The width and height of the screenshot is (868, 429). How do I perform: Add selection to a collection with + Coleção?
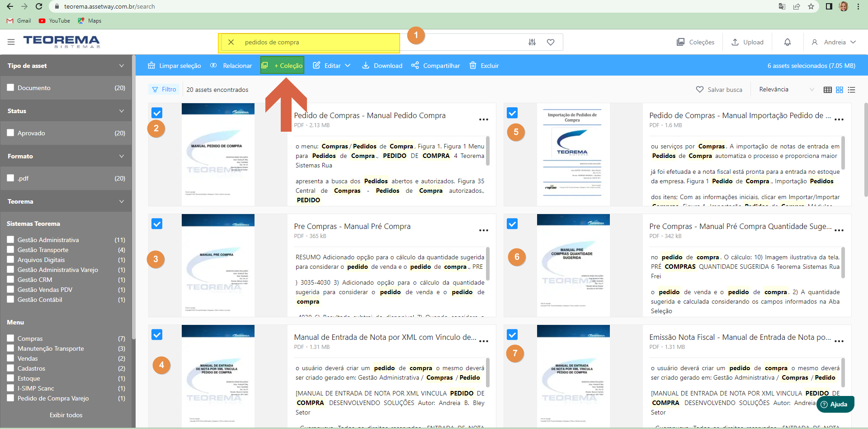click(x=282, y=65)
